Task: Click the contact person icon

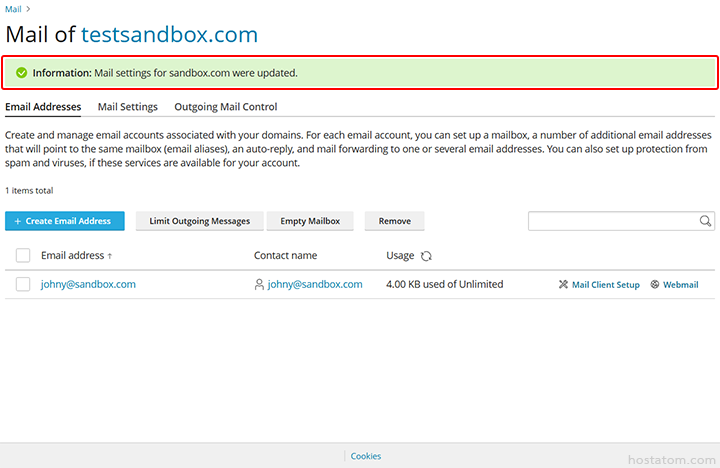Action: (260, 285)
